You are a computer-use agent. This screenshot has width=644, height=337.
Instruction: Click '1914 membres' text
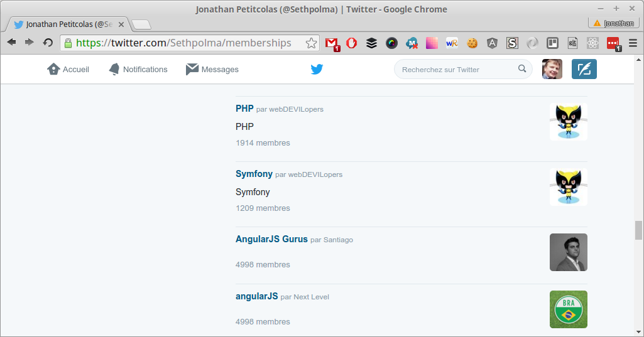pyautogui.click(x=263, y=143)
